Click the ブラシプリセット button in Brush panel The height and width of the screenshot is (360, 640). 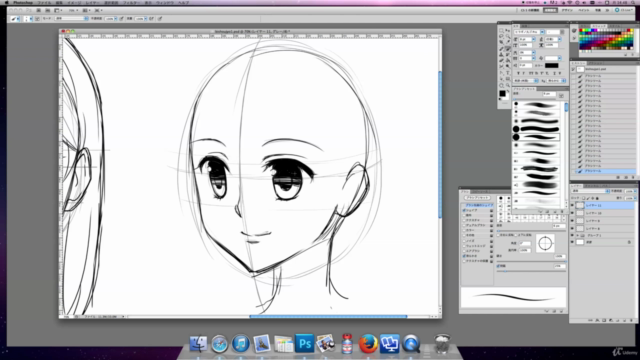coord(478,198)
